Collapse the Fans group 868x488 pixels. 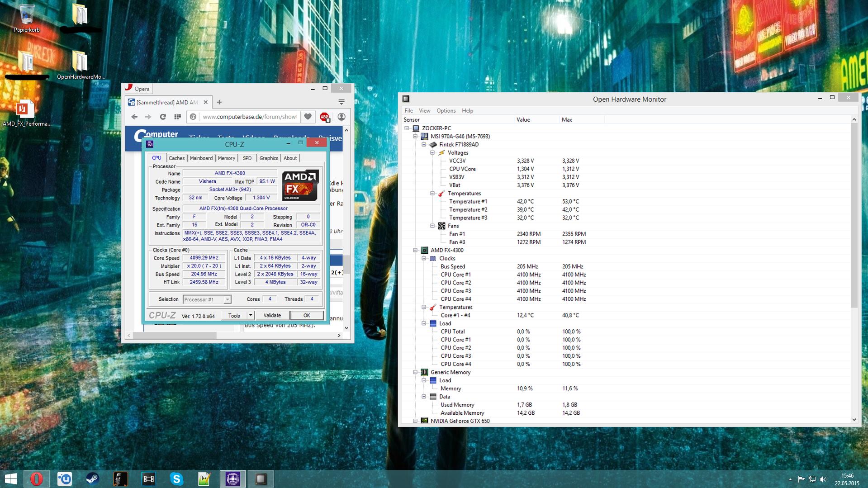point(432,226)
